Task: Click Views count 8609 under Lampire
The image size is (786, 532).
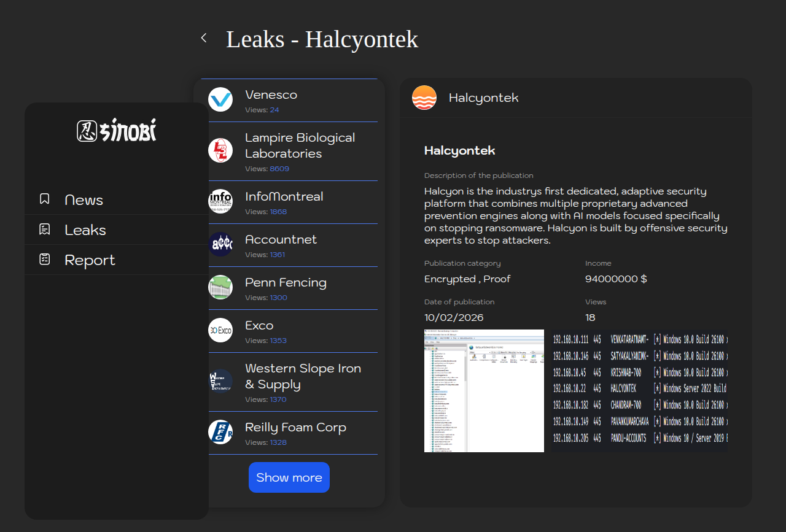Action: coord(279,169)
